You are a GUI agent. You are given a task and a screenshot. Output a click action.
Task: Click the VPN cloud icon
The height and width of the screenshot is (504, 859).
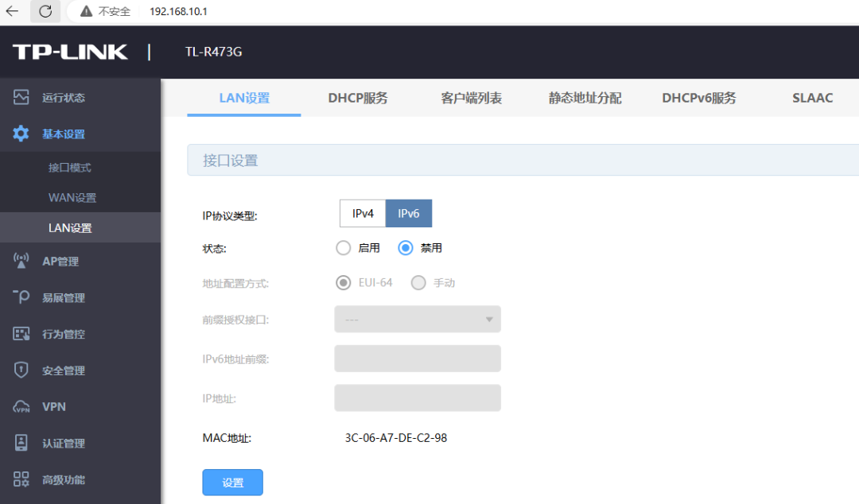point(21,407)
